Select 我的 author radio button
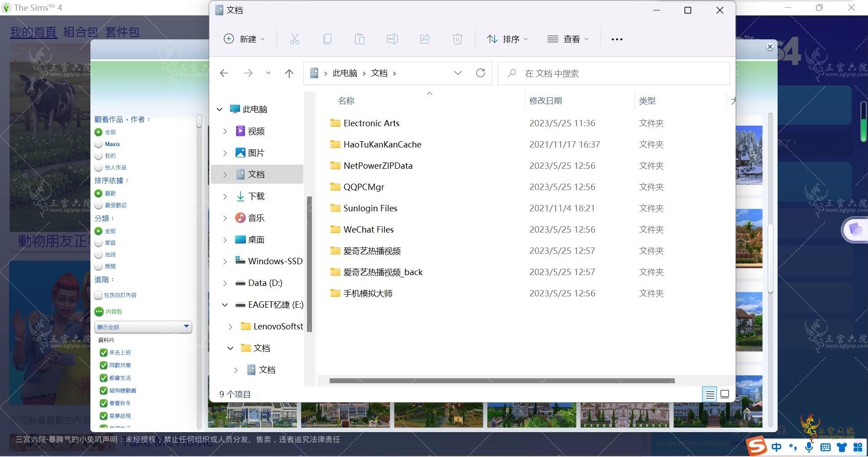 coord(99,156)
